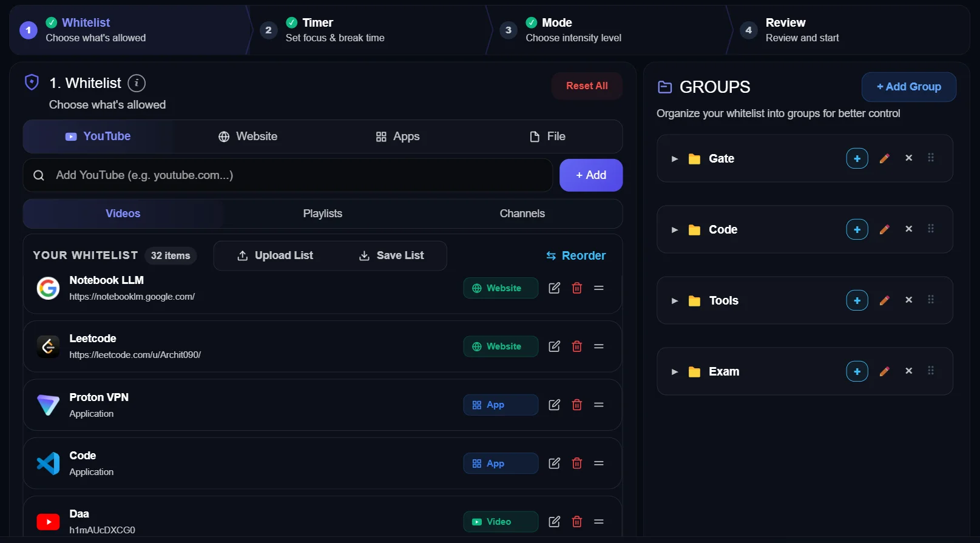This screenshot has height=543, width=980.
Task: Edit the Daa video entry
Action: [555, 522]
